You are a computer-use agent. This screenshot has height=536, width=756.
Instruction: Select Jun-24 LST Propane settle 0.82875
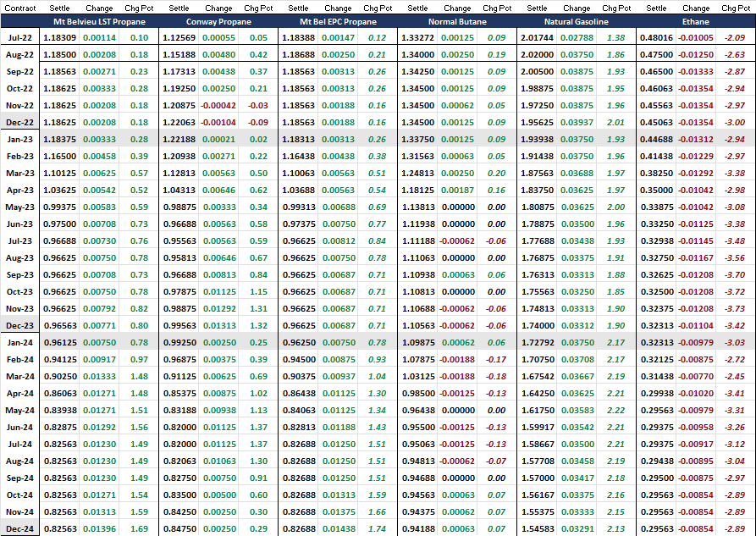pos(60,428)
